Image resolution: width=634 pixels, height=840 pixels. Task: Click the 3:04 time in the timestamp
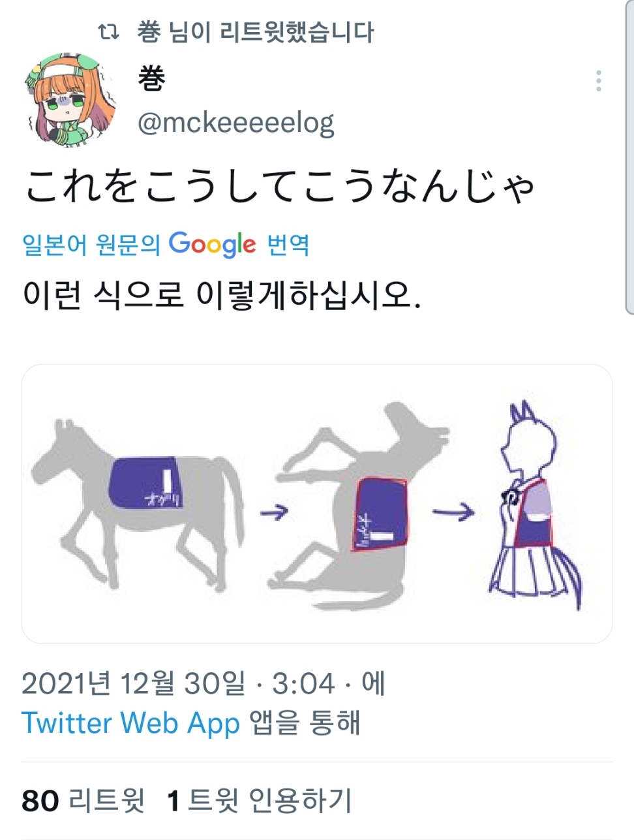pyautogui.click(x=303, y=683)
